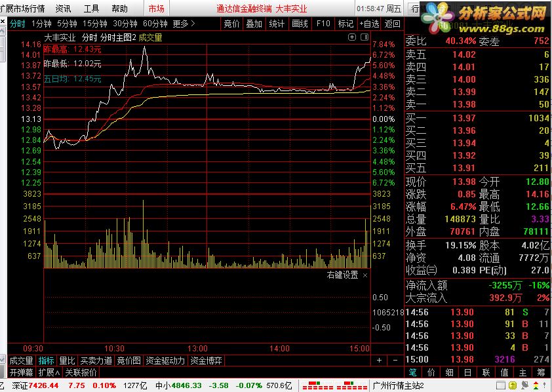Click the 卖一 price 13.98
Image resolution: width=552 pixels, height=392 pixels.
[464, 104]
